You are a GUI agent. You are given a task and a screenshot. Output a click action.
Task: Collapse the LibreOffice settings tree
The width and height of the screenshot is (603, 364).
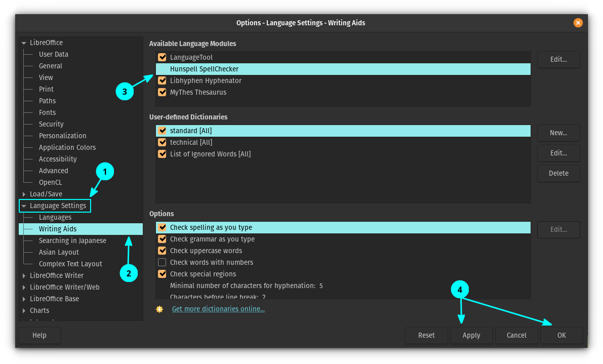tap(24, 43)
